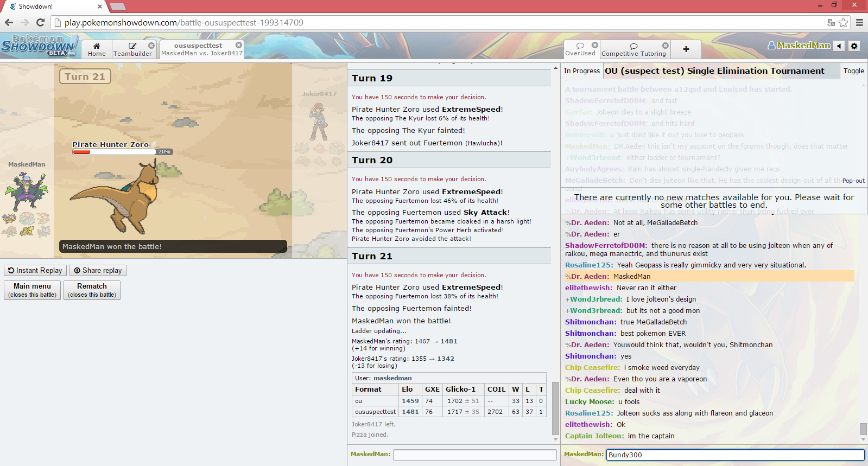Click the room chat scrollbar thumb
This screenshot has width=868, height=466.
[x=863, y=429]
